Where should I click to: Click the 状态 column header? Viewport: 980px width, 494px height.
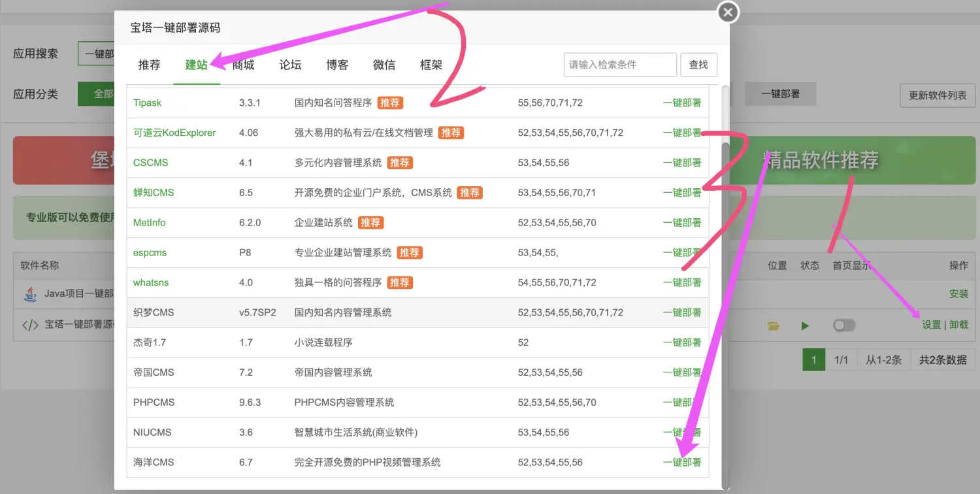[809, 265]
